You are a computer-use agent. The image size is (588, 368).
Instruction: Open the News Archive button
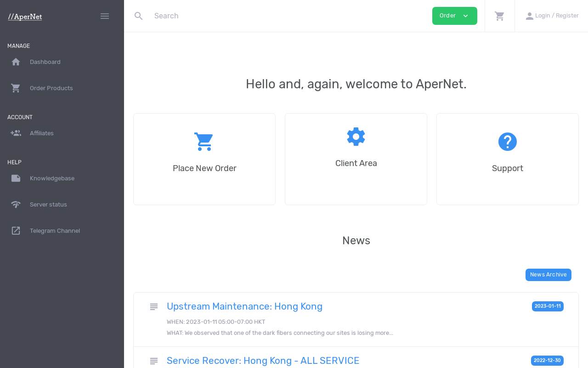coord(548,275)
